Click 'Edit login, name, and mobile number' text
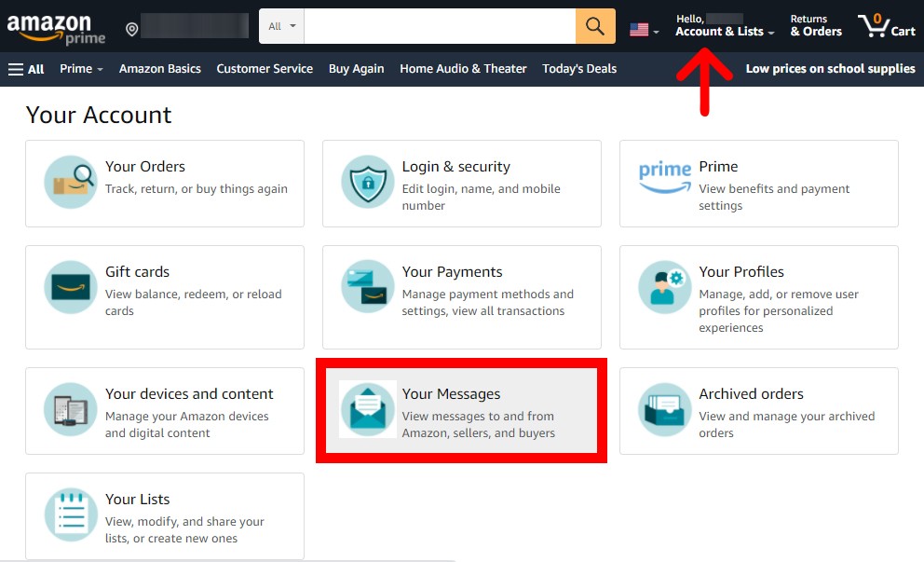 [481, 197]
